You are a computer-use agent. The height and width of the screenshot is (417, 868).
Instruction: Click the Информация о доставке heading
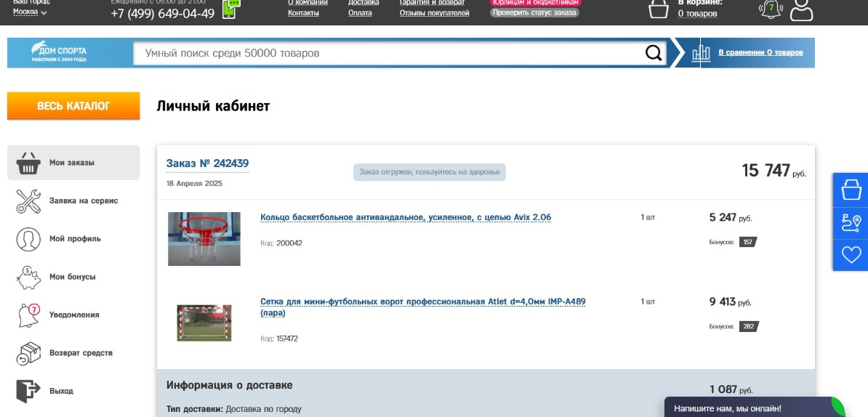[x=229, y=385]
